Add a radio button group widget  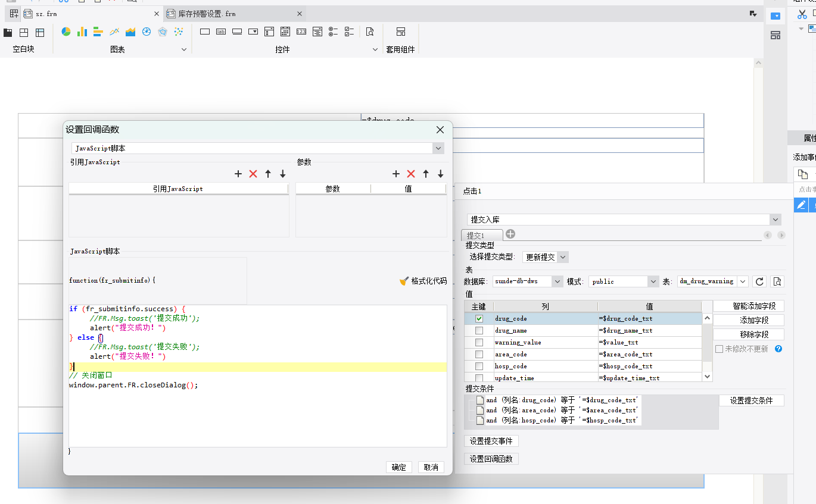(x=334, y=32)
